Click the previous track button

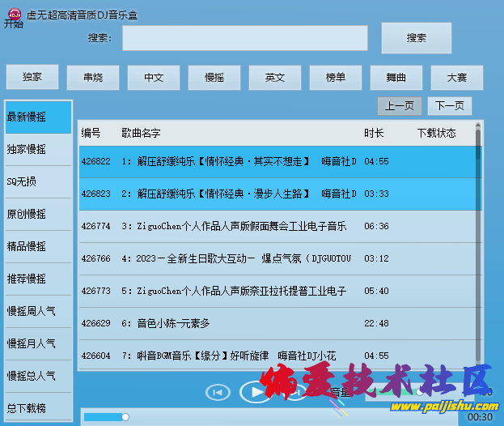click(217, 392)
